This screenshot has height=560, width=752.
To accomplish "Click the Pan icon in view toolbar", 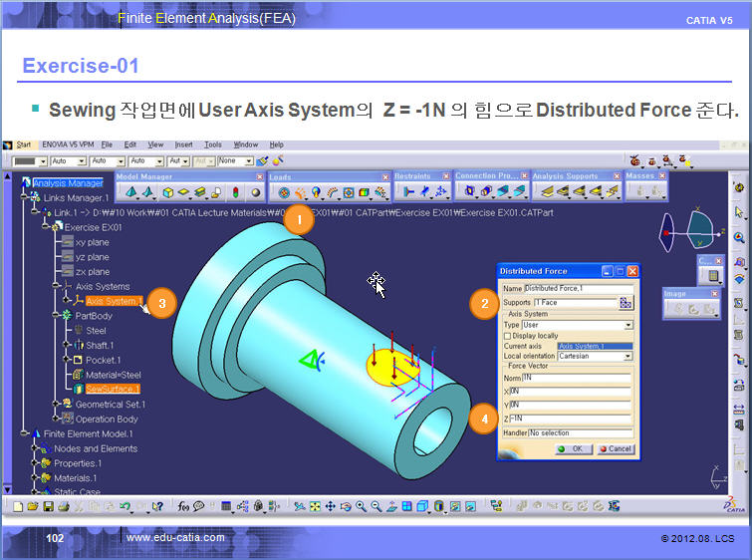I will pyautogui.click(x=331, y=506).
